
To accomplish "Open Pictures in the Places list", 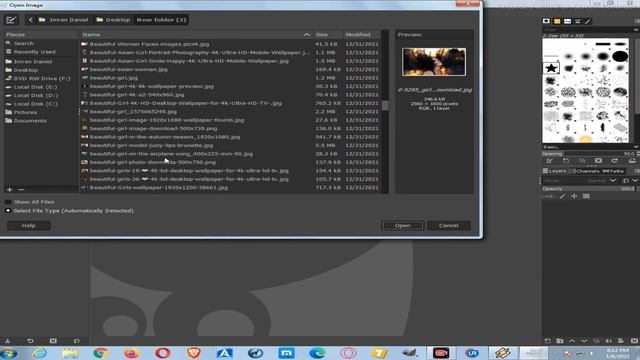I will pyautogui.click(x=25, y=112).
